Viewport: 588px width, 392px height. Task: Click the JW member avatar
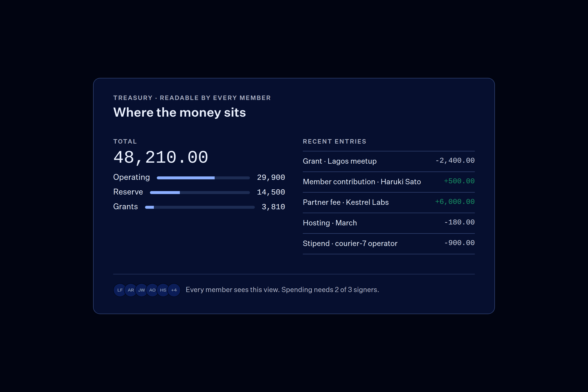(x=142, y=290)
